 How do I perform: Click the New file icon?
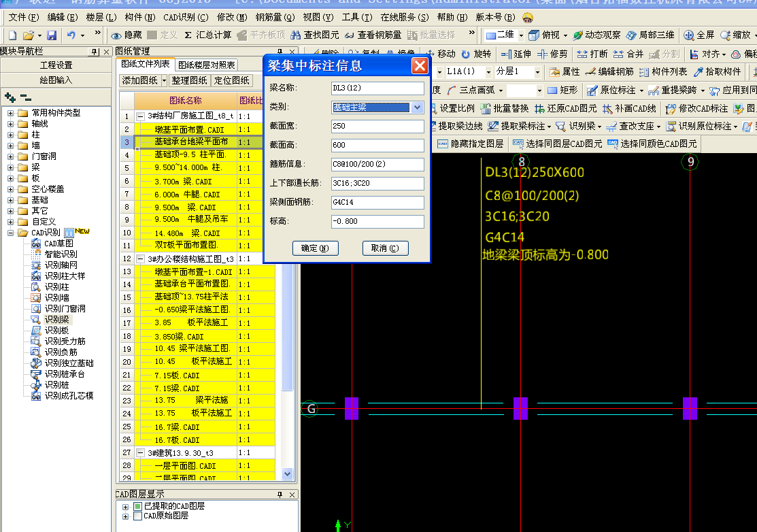tap(13, 35)
